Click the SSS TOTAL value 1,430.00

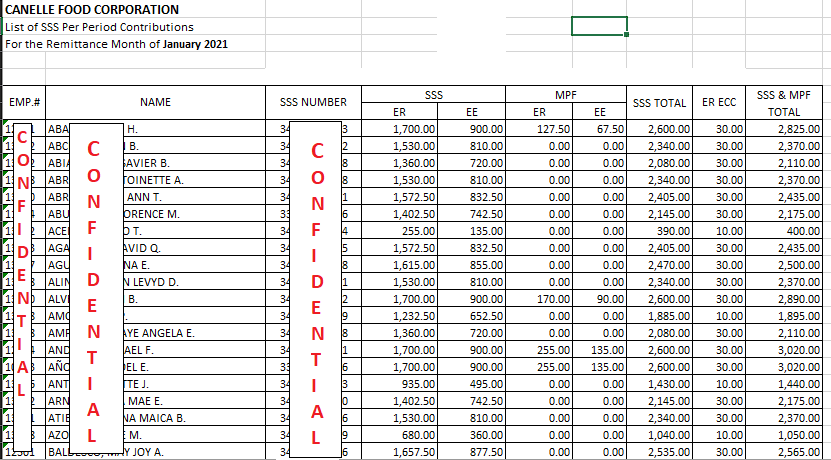pyautogui.click(x=659, y=384)
